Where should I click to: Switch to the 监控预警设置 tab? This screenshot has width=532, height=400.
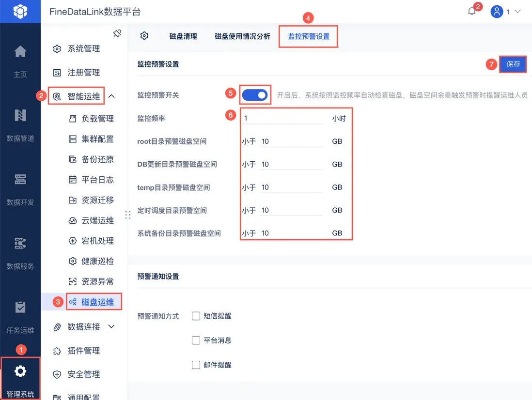pyautogui.click(x=309, y=36)
